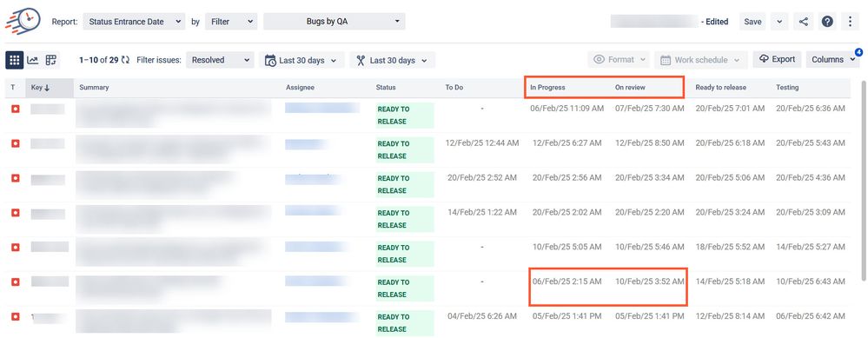Open the Format dropdown
868x338 pixels.
(x=619, y=60)
